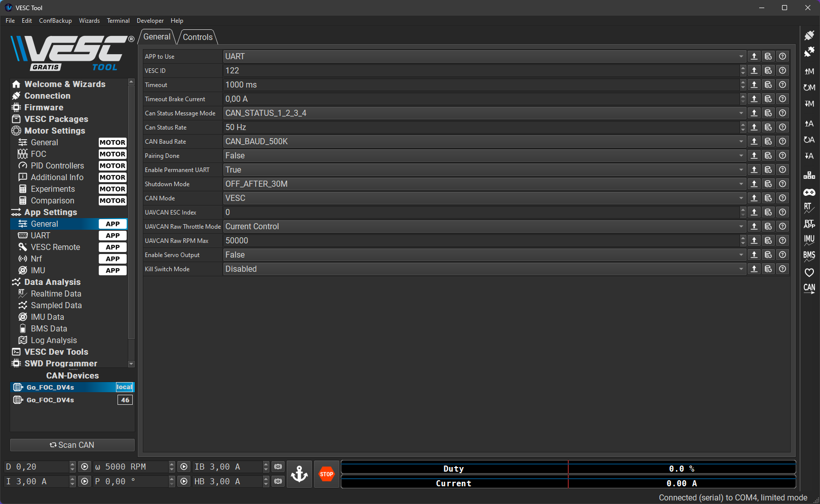The width and height of the screenshot is (820, 504).
Task: Click the connect plug icon in right toolbar
Action: point(809,35)
